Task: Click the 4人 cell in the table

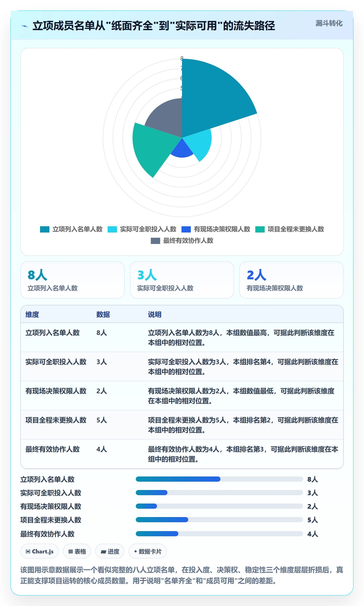Action: pos(102,449)
